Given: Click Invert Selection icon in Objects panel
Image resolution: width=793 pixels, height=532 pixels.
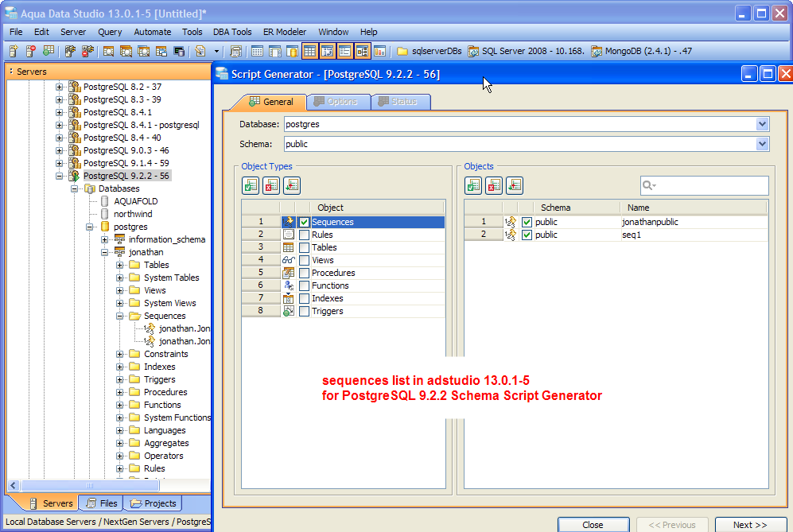Looking at the screenshot, I should tap(515, 185).
